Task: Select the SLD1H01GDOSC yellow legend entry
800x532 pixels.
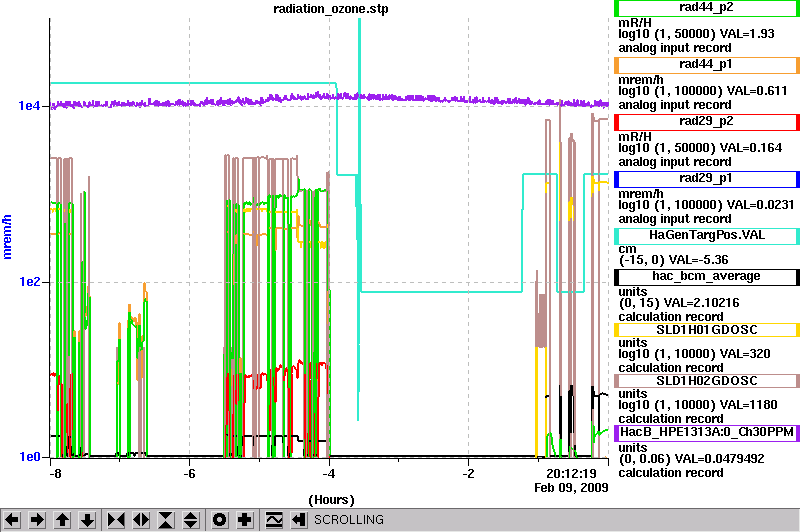Action: [707, 330]
